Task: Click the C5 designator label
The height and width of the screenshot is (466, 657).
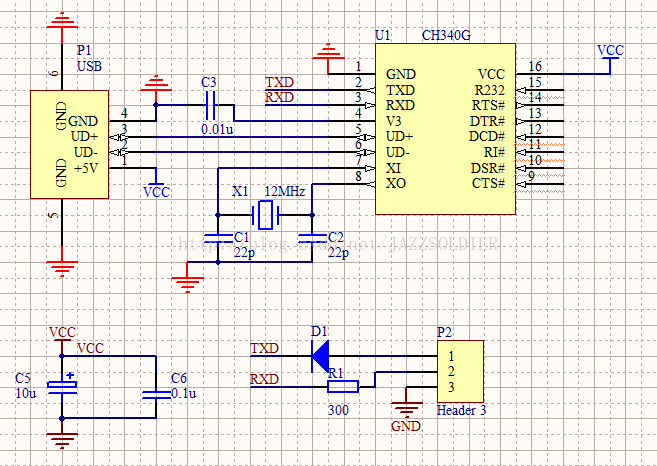Action: tap(23, 378)
